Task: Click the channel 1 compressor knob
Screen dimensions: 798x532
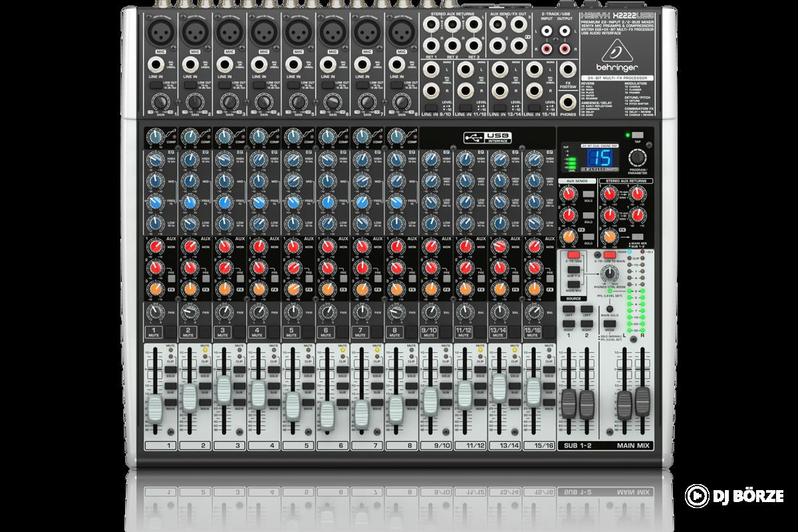Action: [x=153, y=136]
